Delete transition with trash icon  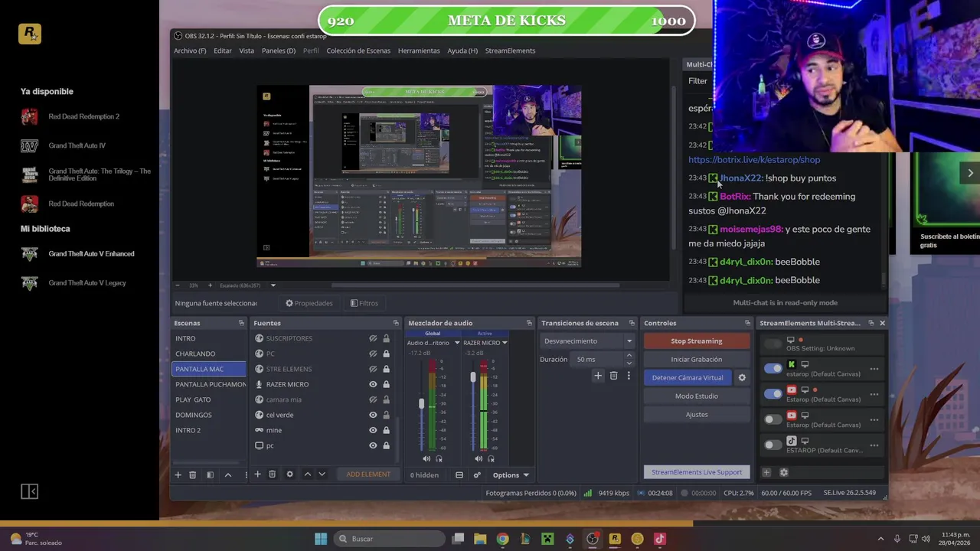(613, 376)
